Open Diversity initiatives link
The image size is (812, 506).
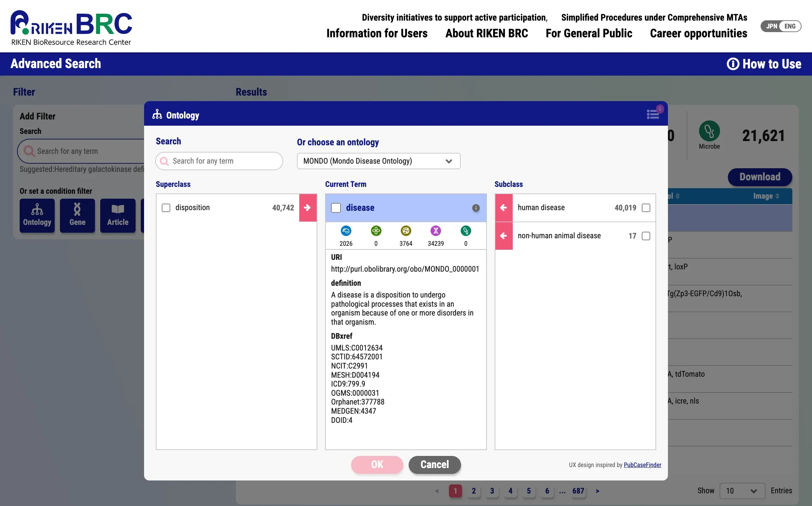(x=454, y=17)
